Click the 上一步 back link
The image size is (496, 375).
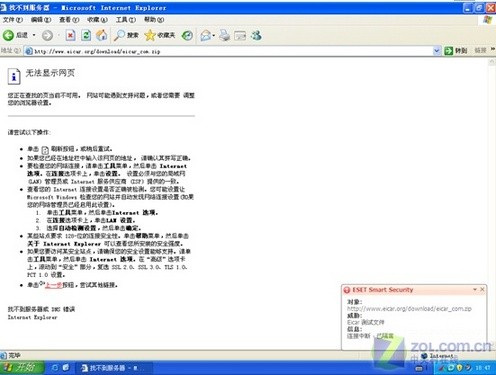click(x=54, y=285)
